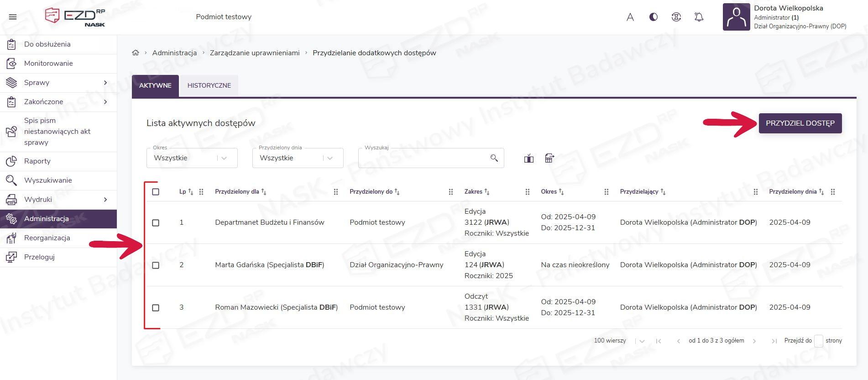The width and height of the screenshot is (868, 380).
Task: Open the Przydzielony dnia dropdown
Action: coord(298,158)
